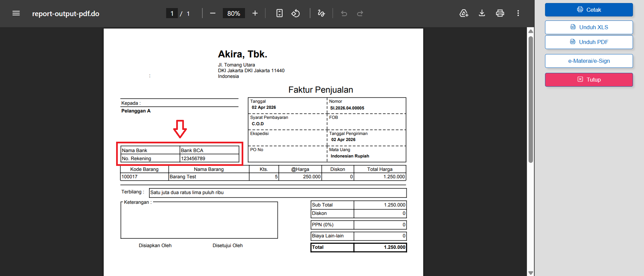Open the PDF sidebar hamburger menu
This screenshot has width=644, height=276.
[x=16, y=13]
